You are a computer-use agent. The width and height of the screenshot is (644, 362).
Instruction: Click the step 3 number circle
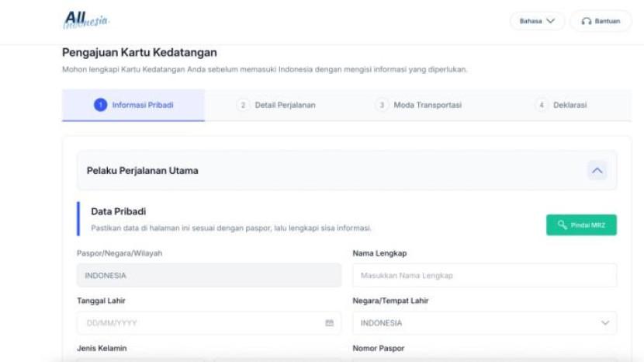coord(382,106)
